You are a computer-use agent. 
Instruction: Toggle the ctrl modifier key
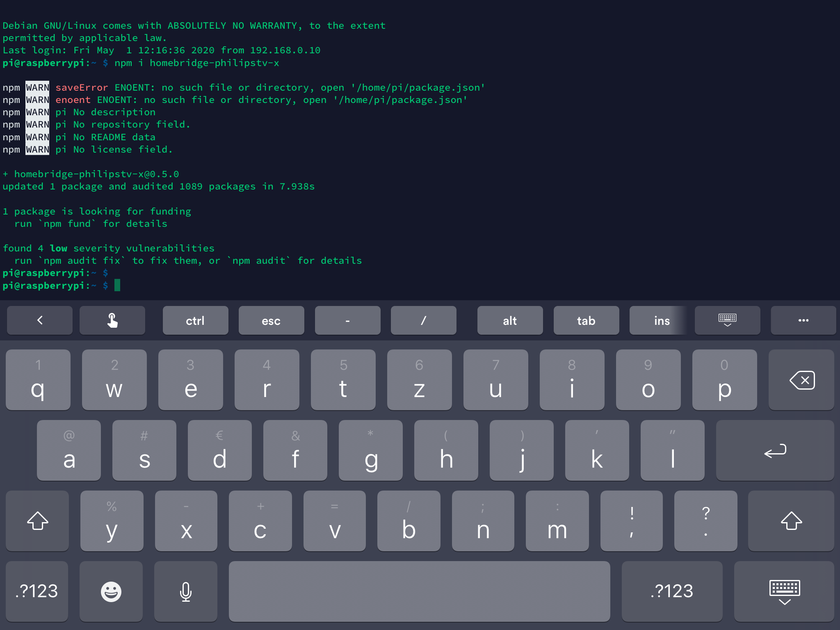click(195, 320)
